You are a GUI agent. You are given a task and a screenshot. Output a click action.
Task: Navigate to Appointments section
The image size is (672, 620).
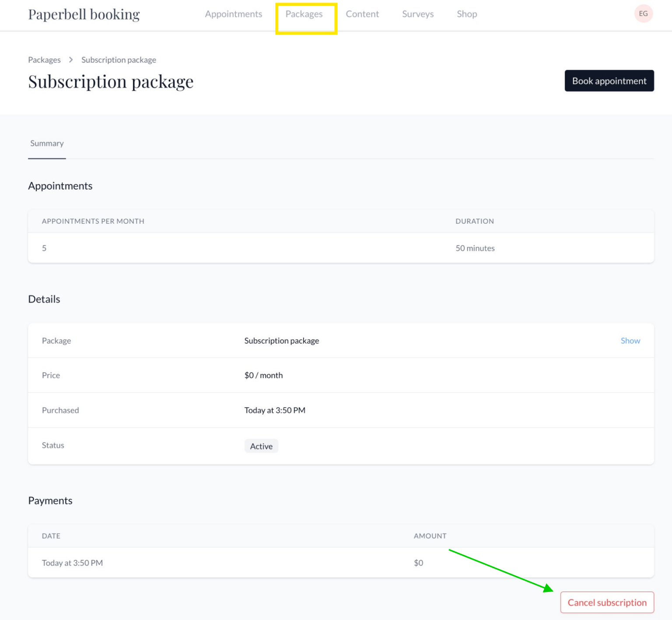point(233,14)
